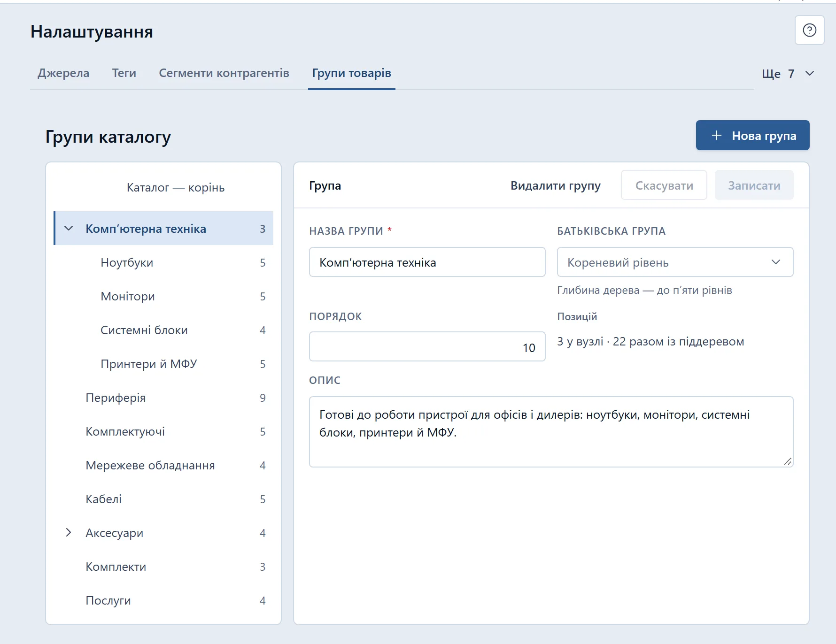Click the '3 у вузлі · 22 разом із піддеревом' text

(x=650, y=341)
